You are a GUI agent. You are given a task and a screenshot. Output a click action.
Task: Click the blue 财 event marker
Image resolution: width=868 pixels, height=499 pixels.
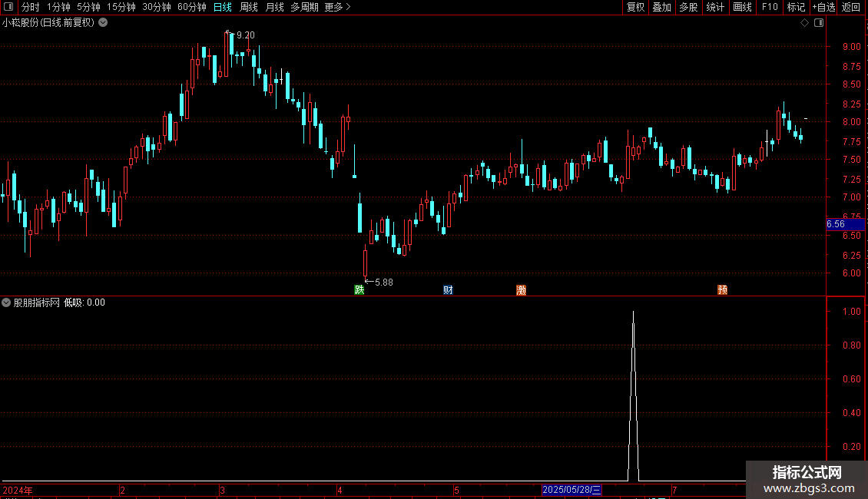coord(448,290)
